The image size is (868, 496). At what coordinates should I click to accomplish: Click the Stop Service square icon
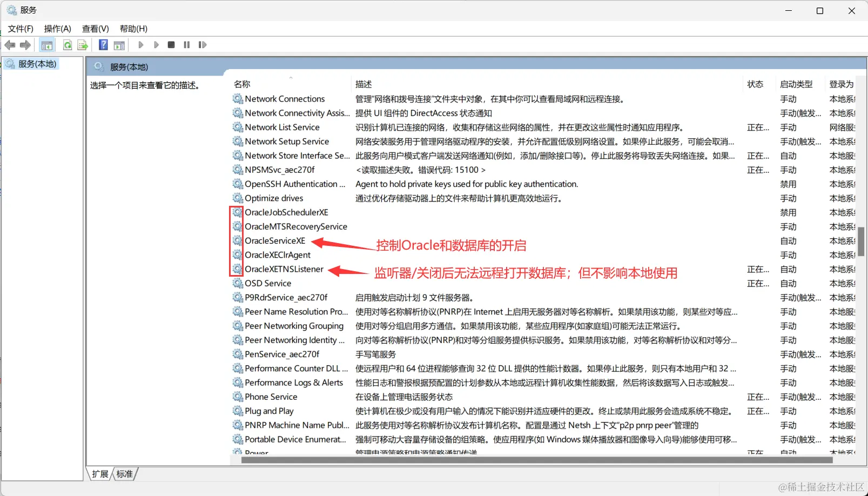point(171,45)
